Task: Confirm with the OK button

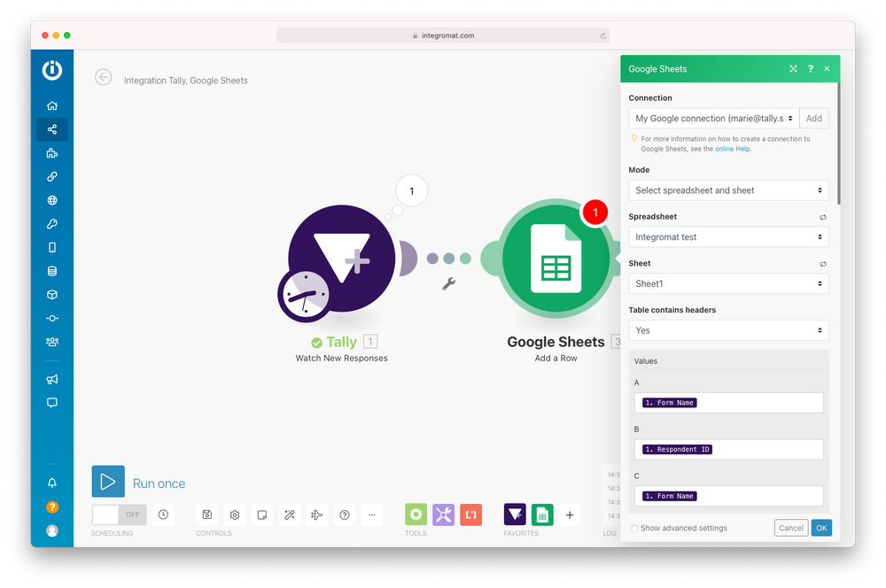Action: [821, 528]
